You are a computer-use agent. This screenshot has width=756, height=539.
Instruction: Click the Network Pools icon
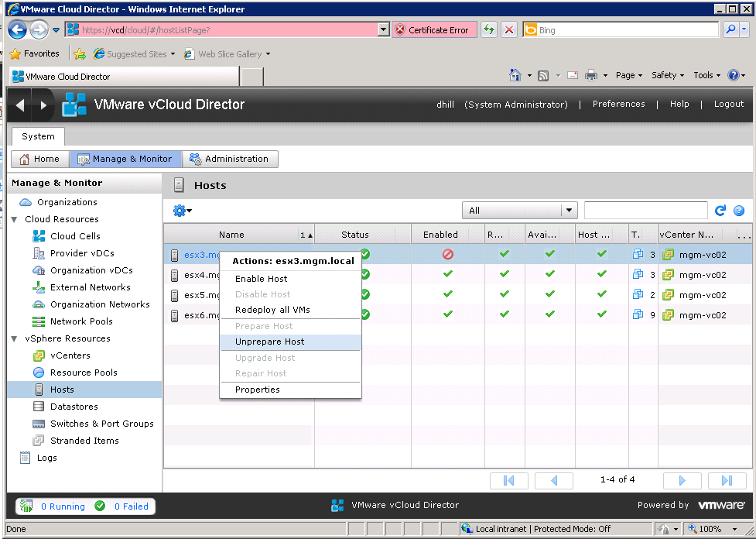tap(39, 321)
